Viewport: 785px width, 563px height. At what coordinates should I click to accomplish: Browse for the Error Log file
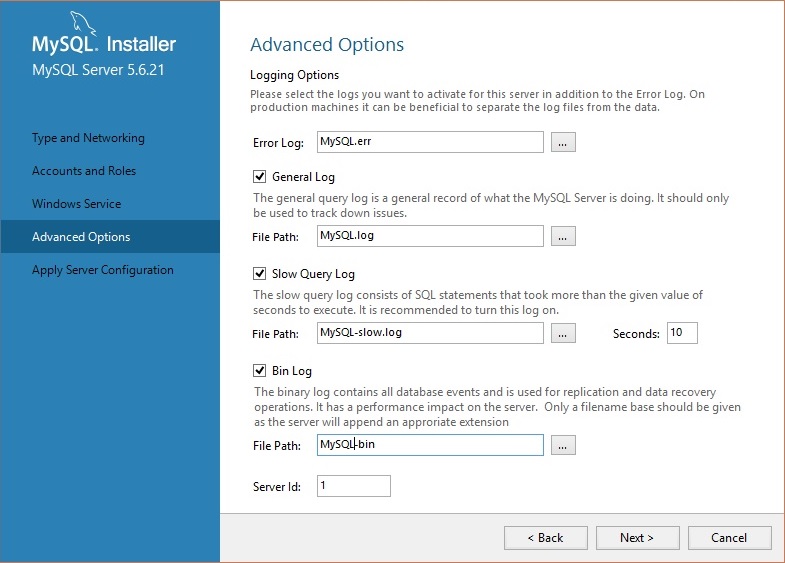click(563, 142)
